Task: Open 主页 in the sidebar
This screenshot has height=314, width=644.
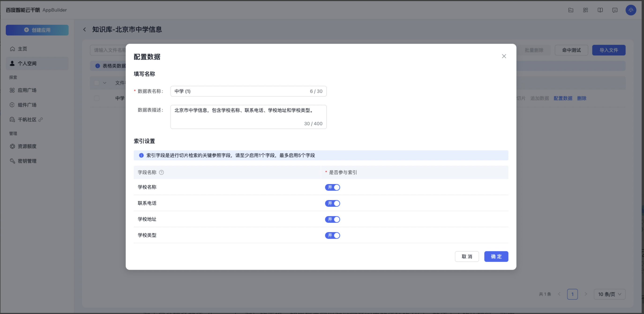Action: (37, 49)
